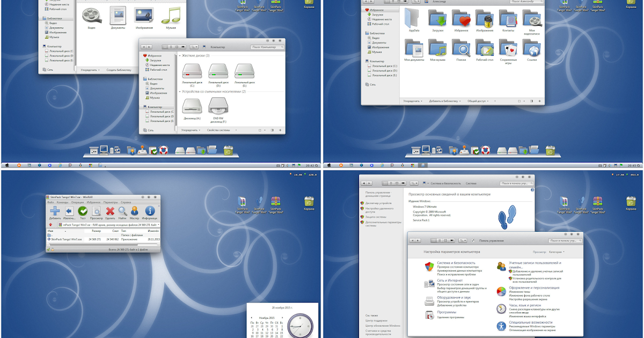
Task: Open Операции menu in WinRAR
Action: pos(77,202)
